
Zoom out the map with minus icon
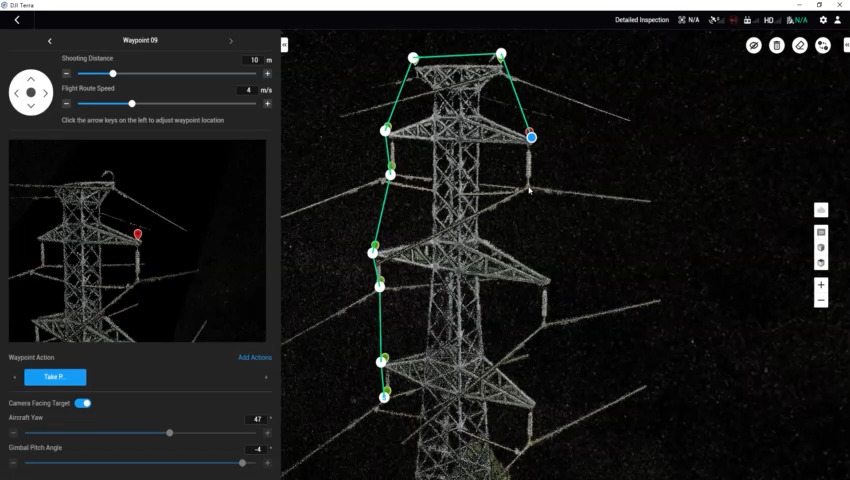tap(821, 300)
